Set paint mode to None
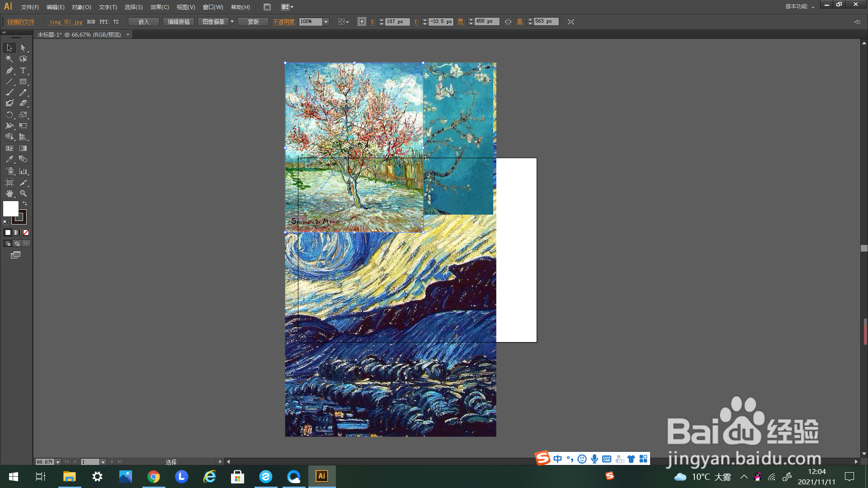The width and height of the screenshot is (868, 488). point(26,233)
